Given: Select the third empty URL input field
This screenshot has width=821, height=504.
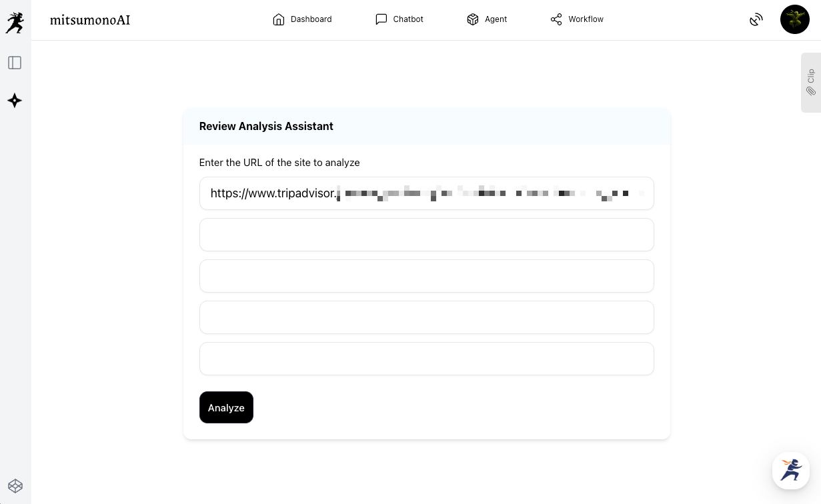Looking at the screenshot, I should pyautogui.click(x=426, y=276).
